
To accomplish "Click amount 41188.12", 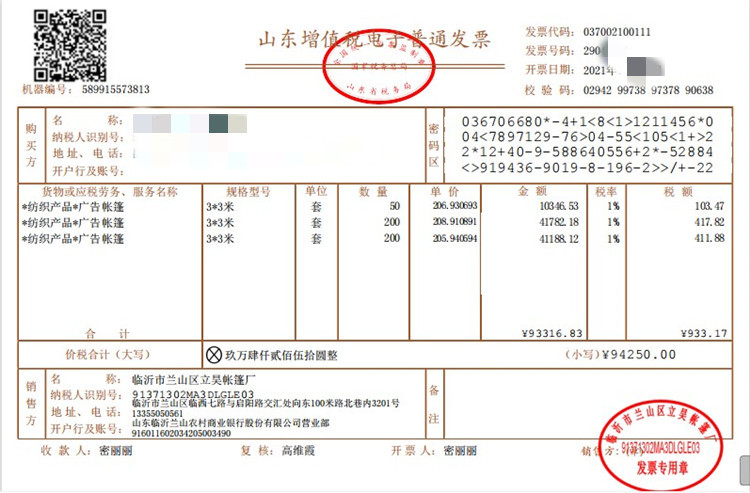I will pyautogui.click(x=559, y=238).
